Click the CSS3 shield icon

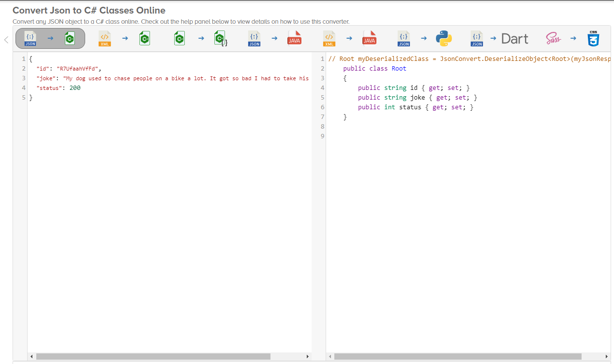pyautogui.click(x=594, y=38)
